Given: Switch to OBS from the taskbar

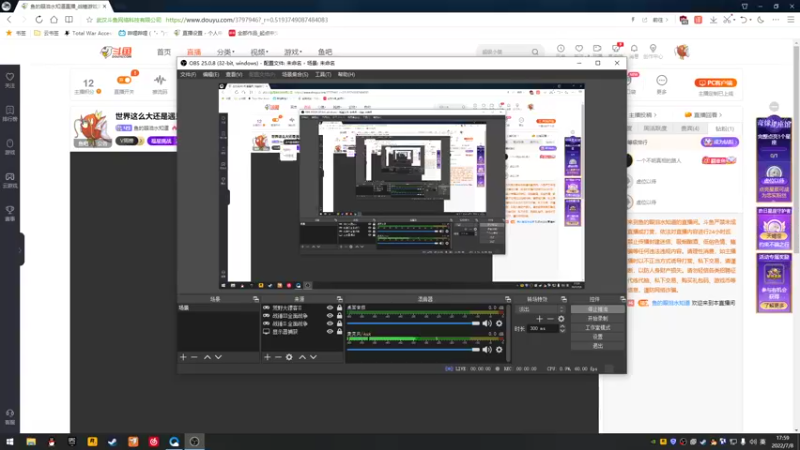Looking at the screenshot, I should (194, 442).
